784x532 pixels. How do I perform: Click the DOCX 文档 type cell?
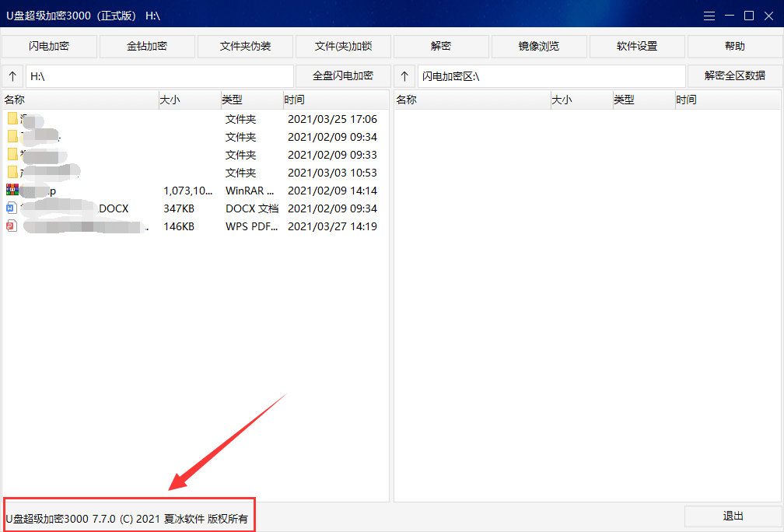(252, 208)
